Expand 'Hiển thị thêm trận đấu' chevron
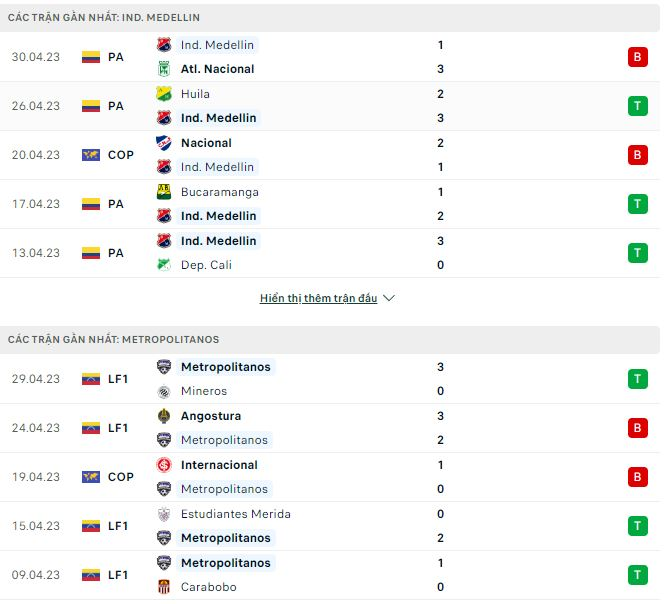Screen dimensions: 665x604 point(389,298)
